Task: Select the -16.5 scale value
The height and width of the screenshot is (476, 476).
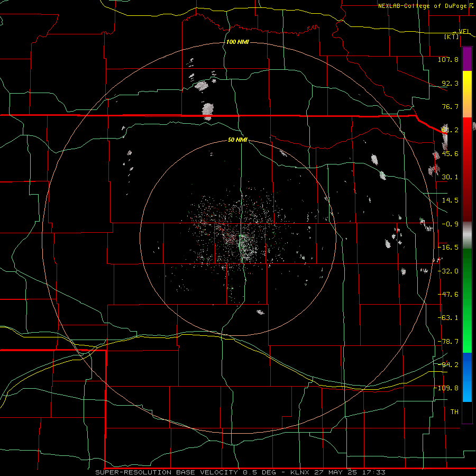Action: 448,248
